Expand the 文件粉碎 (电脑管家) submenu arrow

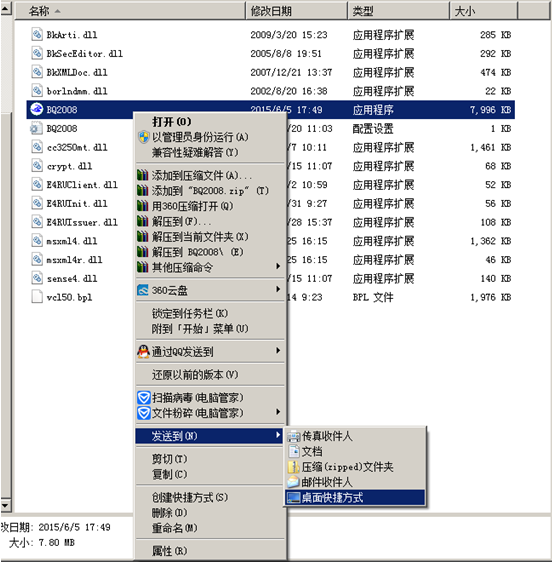coord(278,411)
